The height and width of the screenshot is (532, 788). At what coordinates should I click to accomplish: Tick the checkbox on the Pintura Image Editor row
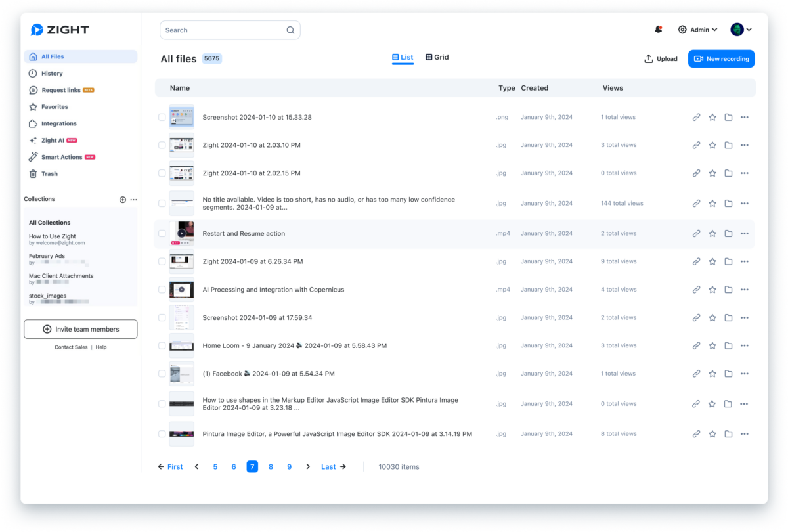[162, 433]
